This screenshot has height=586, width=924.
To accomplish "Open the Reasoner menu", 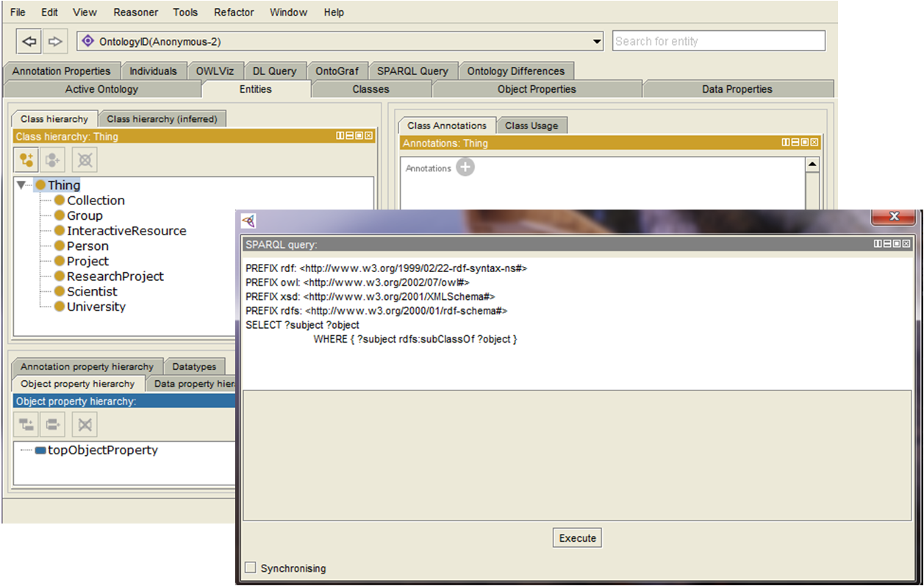I will pos(135,12).
